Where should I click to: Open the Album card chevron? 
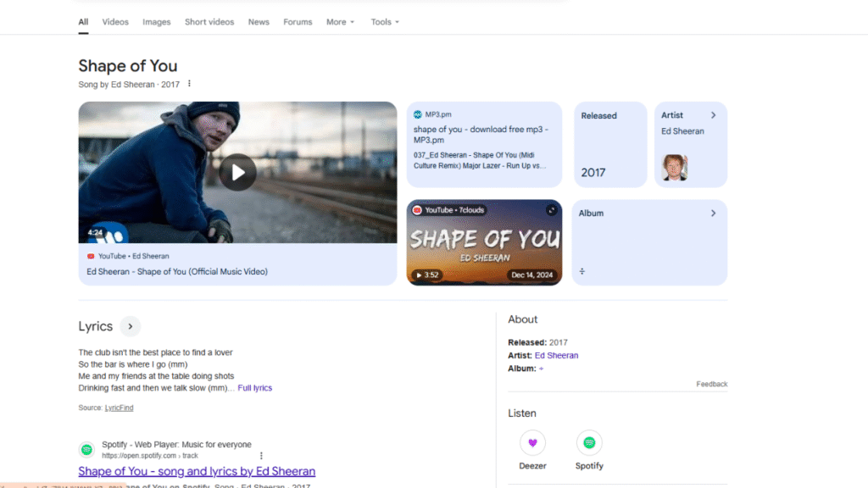tap(714, 213)
